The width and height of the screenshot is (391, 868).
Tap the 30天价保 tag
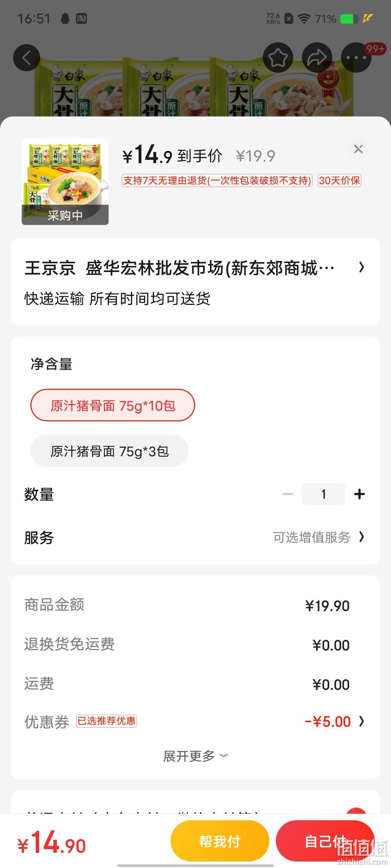click(340, 180)
